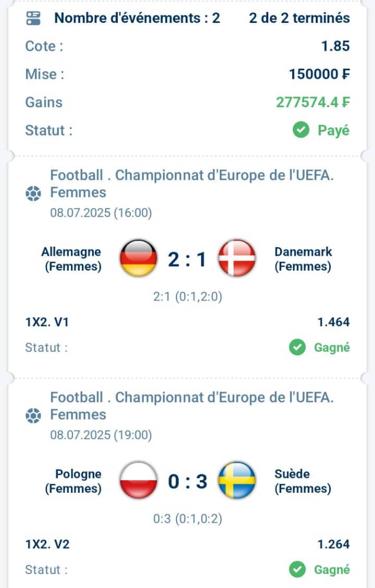This screenshot has height=588, width=375.
Task: Click the Germany flag icon
Action: pyautogui.click(x=138, y=259)
